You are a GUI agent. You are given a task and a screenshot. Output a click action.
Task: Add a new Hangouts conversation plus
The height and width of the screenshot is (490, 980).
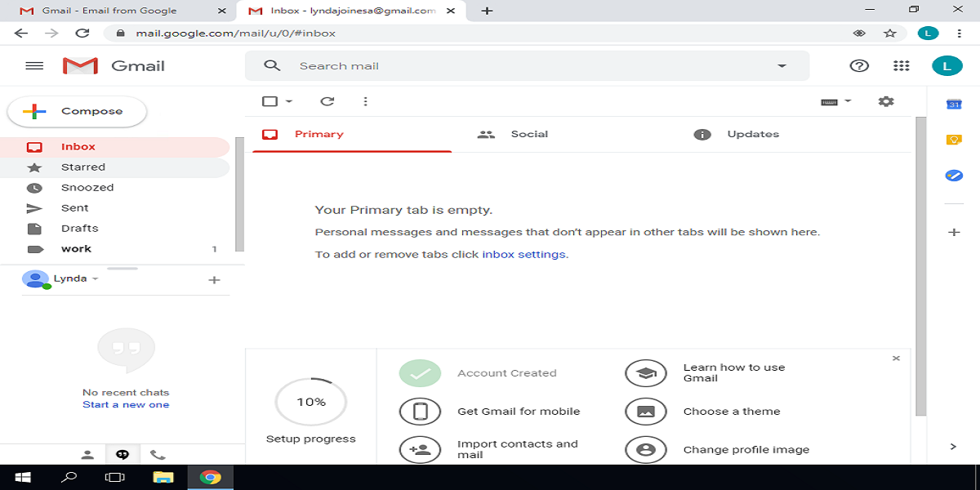point(214,280)
